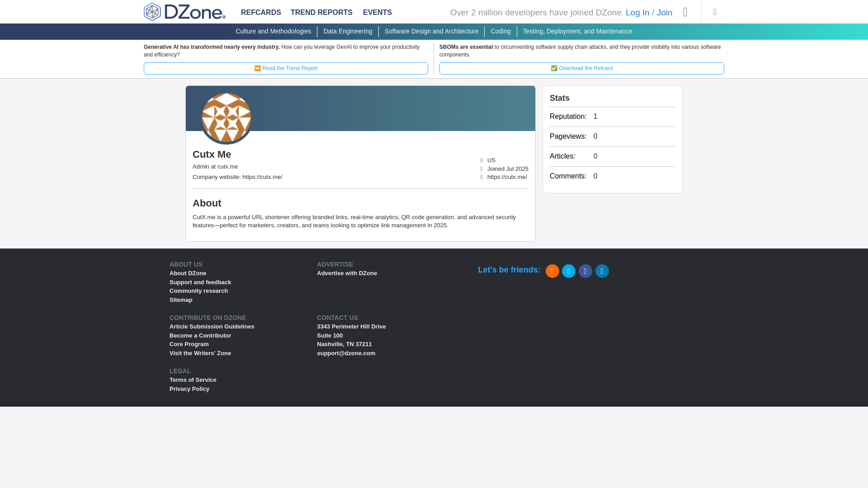The width and height of the screenshot is (868, 488).
Task: Select Culture and Methodologies topic
Action: pyautogui.click(x=273, y=31)
